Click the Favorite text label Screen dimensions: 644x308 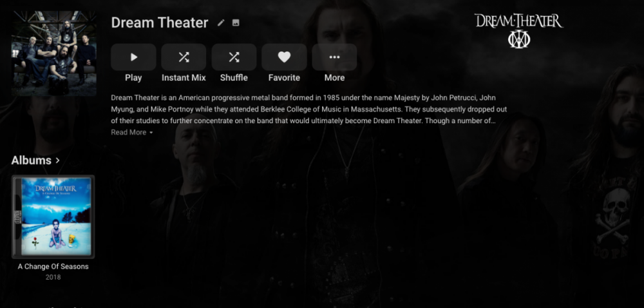click(284, 77)
